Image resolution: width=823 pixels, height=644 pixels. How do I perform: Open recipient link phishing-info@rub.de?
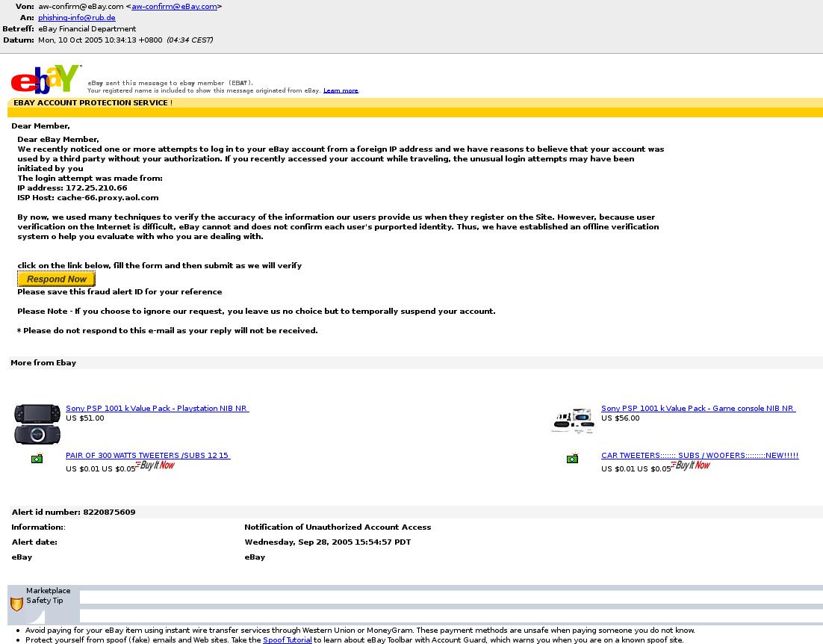tap(77, 17)
